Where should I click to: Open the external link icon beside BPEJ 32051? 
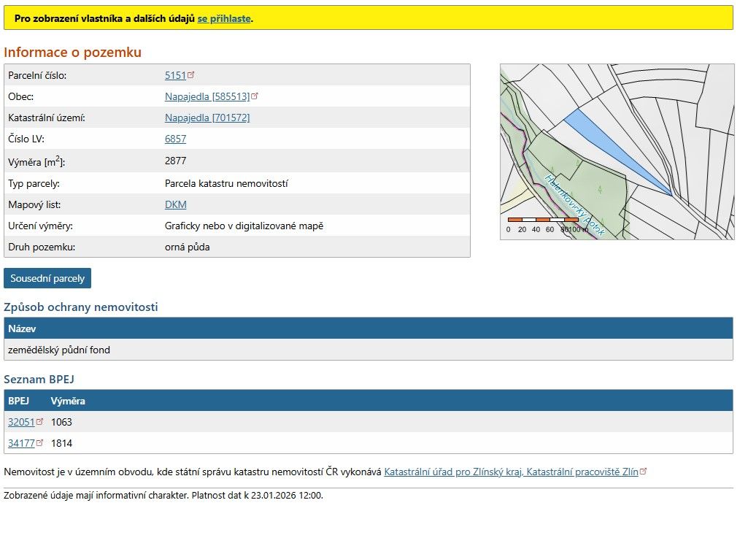(x=38, y=422)
